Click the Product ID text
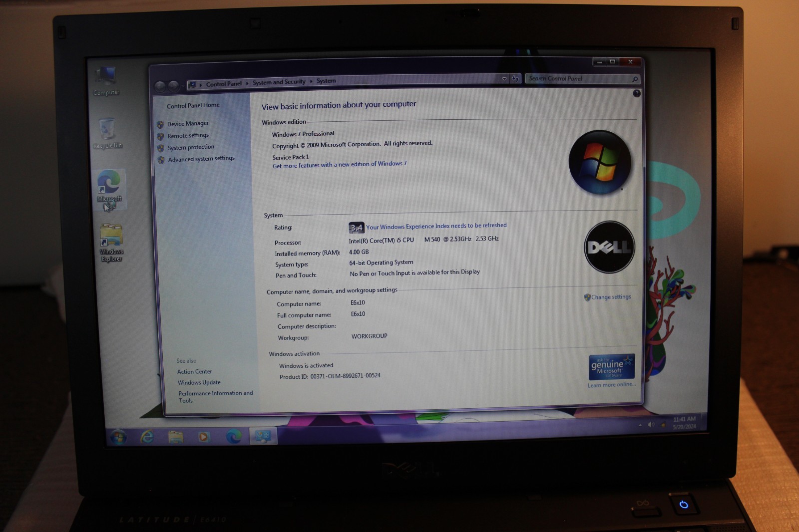799x532 pixels. [x=330, y=376]
